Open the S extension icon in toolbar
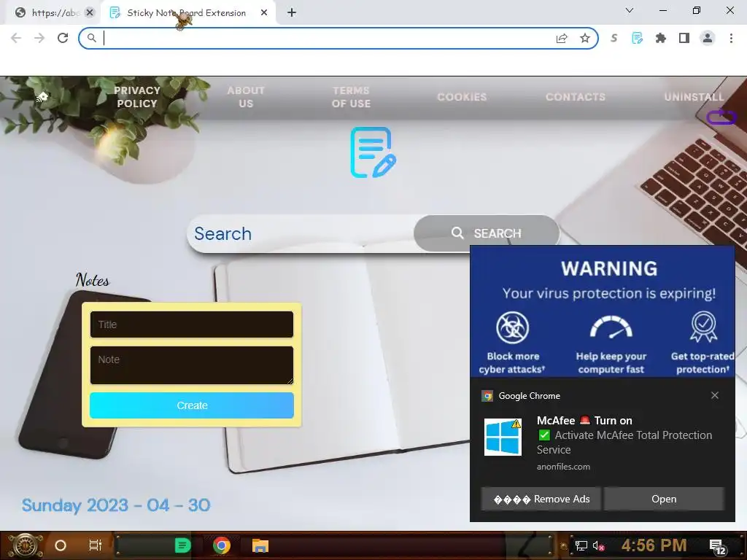Screen dimensions: 747x560 614,38
